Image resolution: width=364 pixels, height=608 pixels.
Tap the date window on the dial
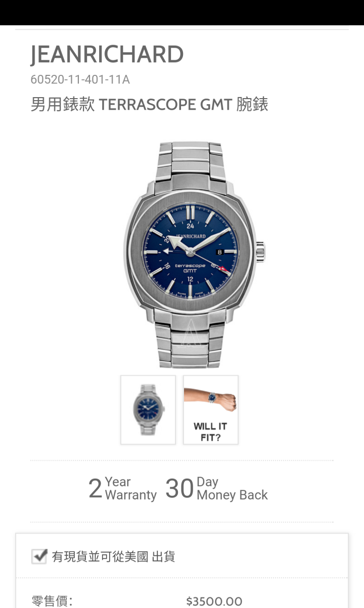pos(219,251)
